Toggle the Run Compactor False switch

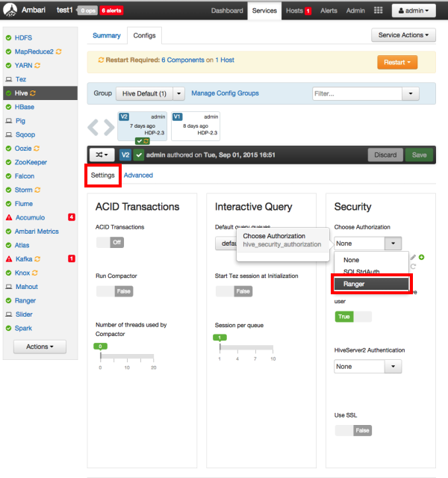[x=114, y=291]
